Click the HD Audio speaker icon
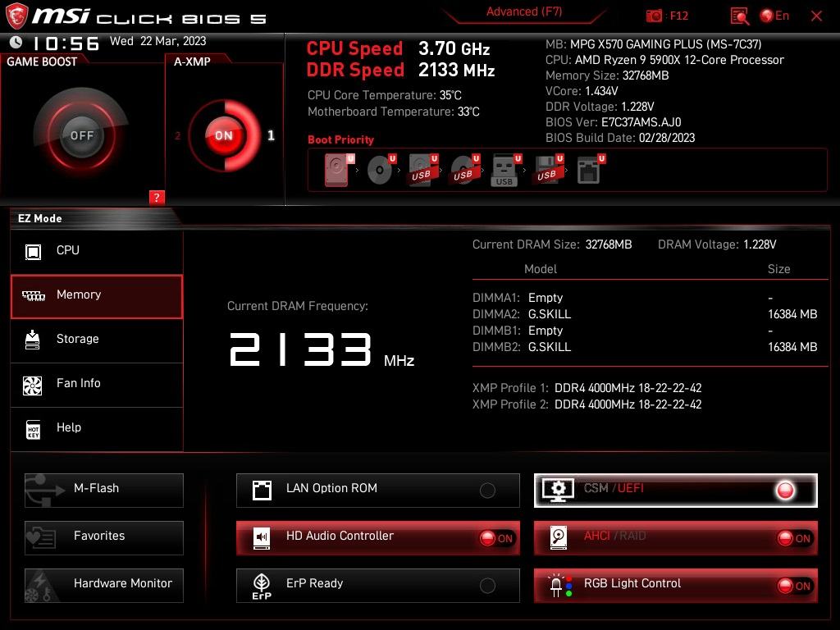840x630 pixels. click(x=262, y=538)
